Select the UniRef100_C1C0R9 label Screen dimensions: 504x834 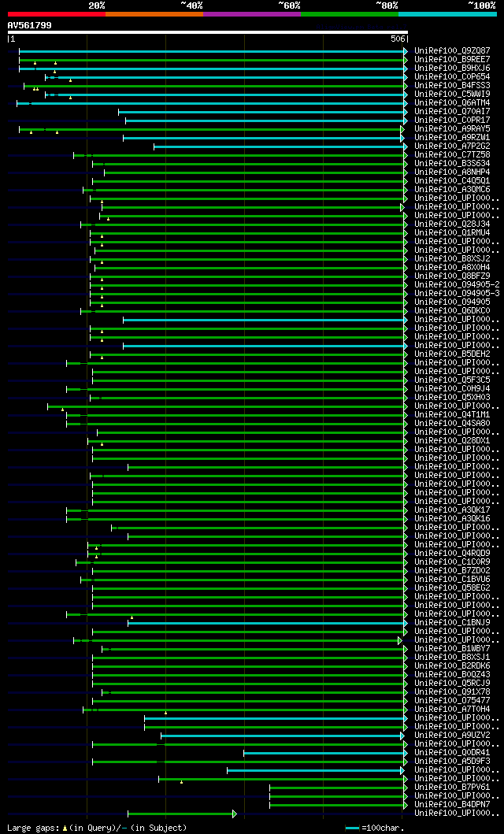[x=453, y=562]
